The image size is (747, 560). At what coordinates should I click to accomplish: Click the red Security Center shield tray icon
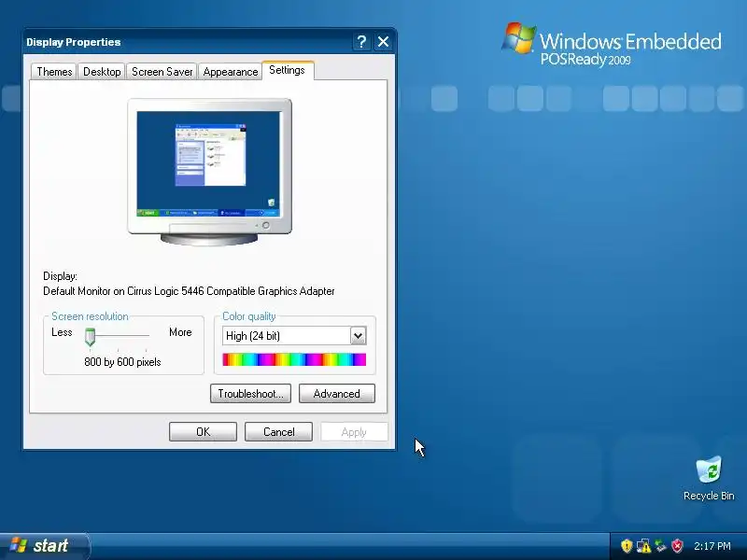click(x=677, y=545)
